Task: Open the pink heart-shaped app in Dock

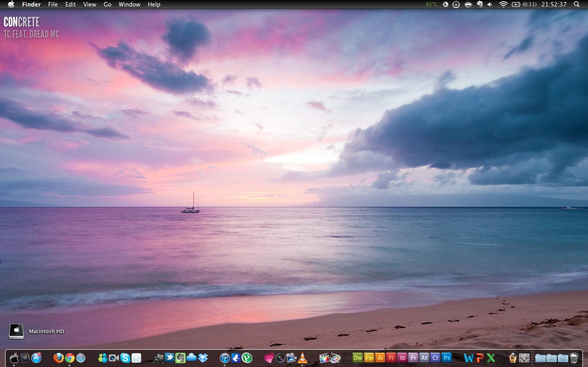Action: pyautogui.click(x=269, y=358)
